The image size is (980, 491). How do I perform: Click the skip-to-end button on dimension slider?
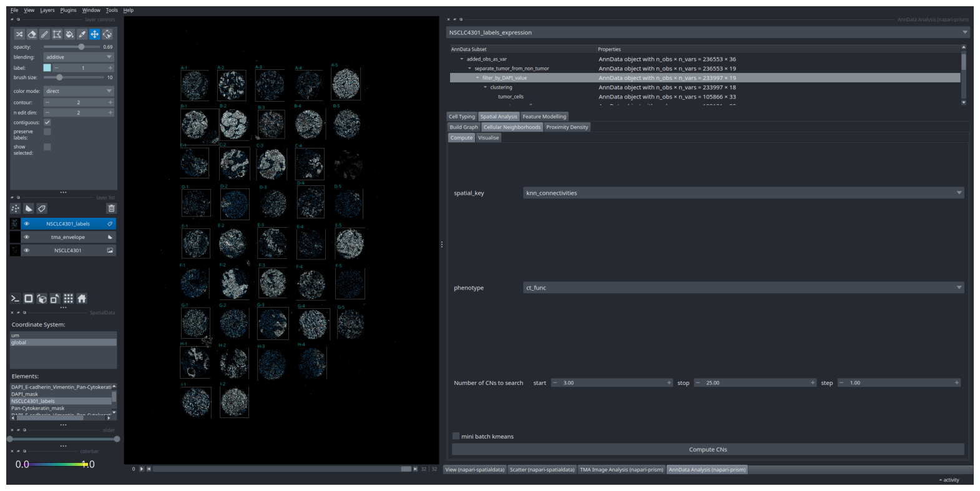pyautogui.click(x=415, y=469)
